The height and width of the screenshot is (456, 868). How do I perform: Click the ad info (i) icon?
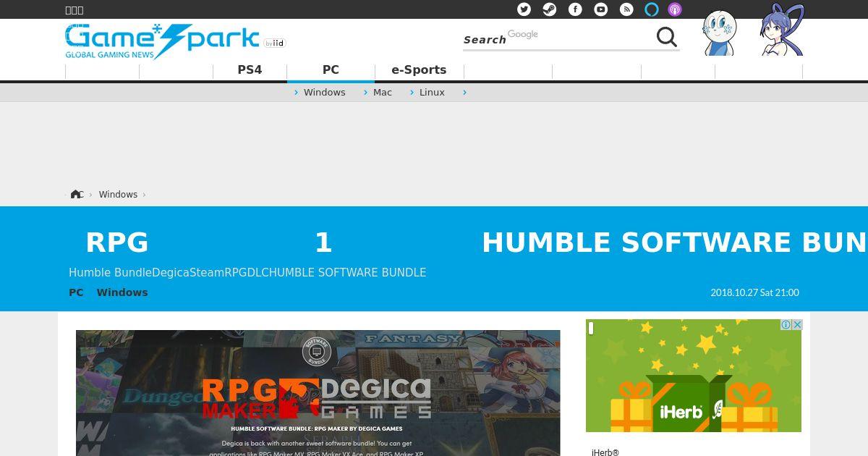(x=786, y=325)
